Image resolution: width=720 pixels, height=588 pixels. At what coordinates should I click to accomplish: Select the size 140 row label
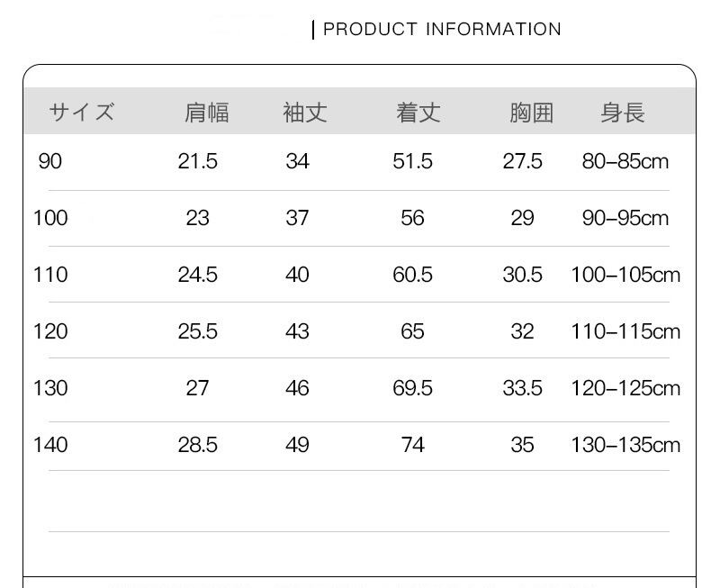[50, 445]
